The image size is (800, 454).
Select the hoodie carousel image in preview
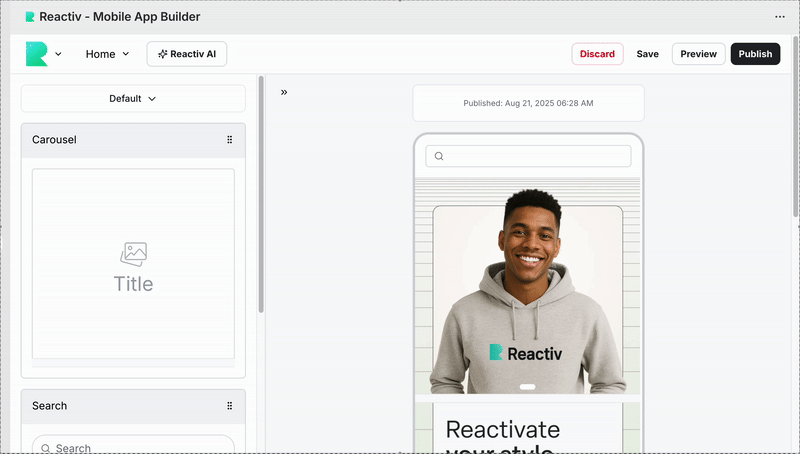pos(528,290)
